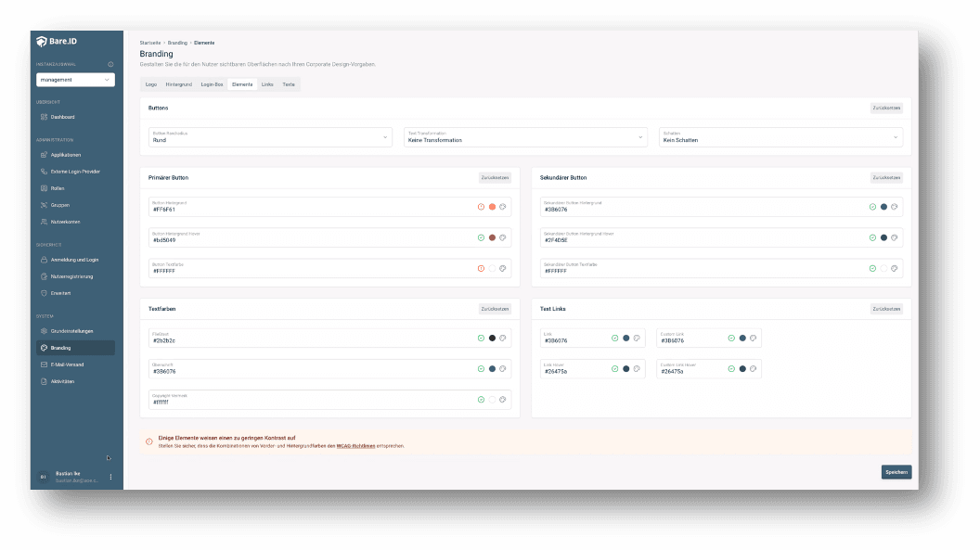Image resolution: width=980 pixels, height=550 pixels.
Task: Click the Button Hintergrund #FF6F61 field
Action: pyautogui.click(x=330, y=207)
